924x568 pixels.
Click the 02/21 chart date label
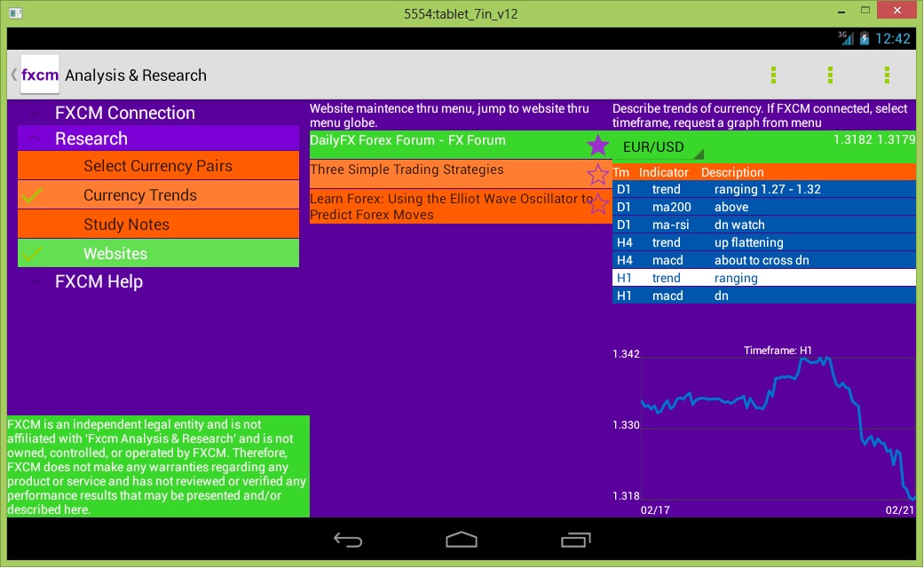pyautogui.click(x=899, y=509)
